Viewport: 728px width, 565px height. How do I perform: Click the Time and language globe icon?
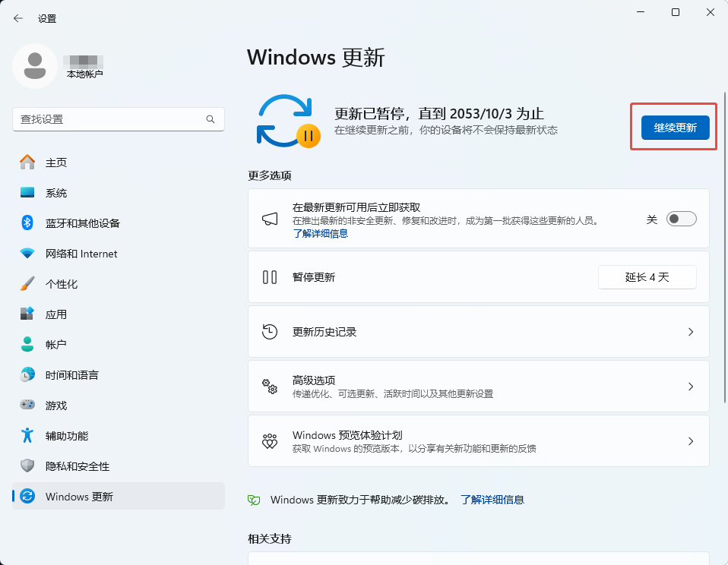pos(27,374)
